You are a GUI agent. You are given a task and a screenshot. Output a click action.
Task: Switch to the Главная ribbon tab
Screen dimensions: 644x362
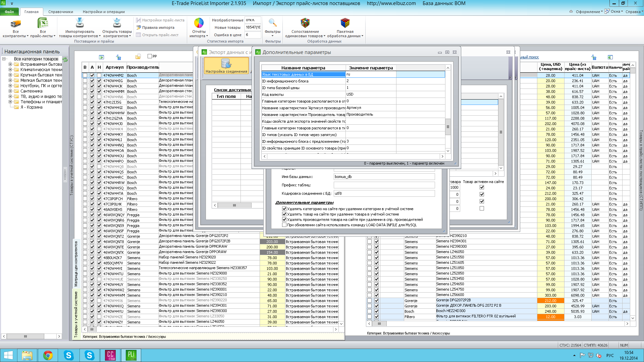[31, 12]
